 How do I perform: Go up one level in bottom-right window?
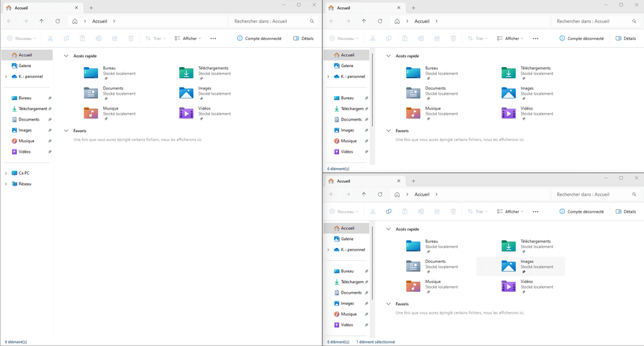364,194
